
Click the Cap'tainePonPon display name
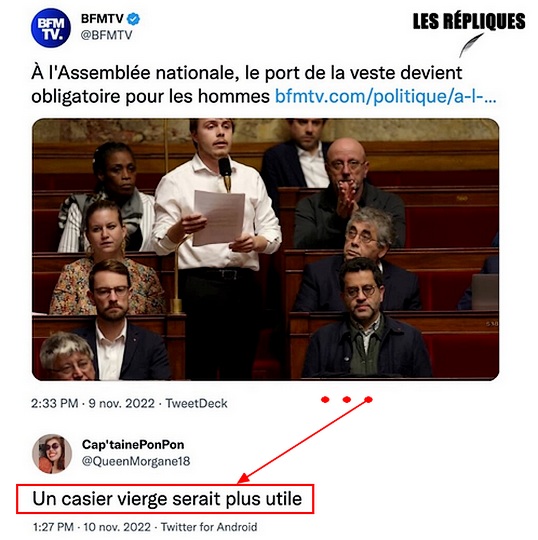pyautogui.click(x=133, y=445)
